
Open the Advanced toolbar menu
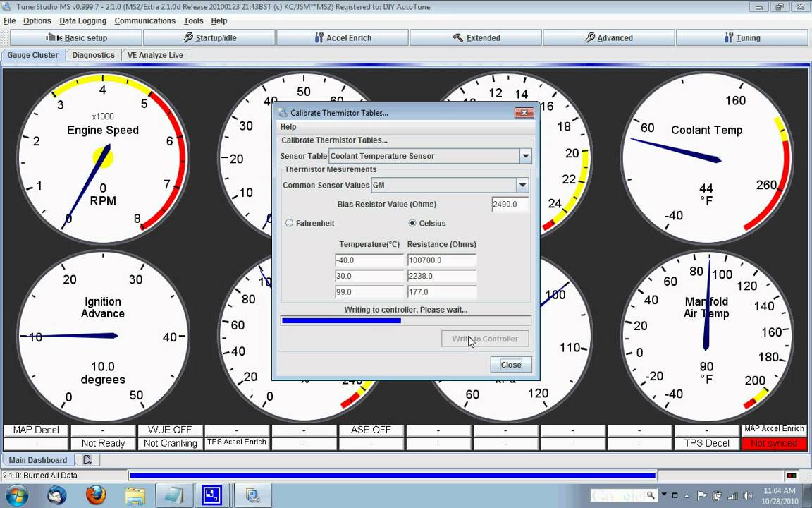[608, 38]
